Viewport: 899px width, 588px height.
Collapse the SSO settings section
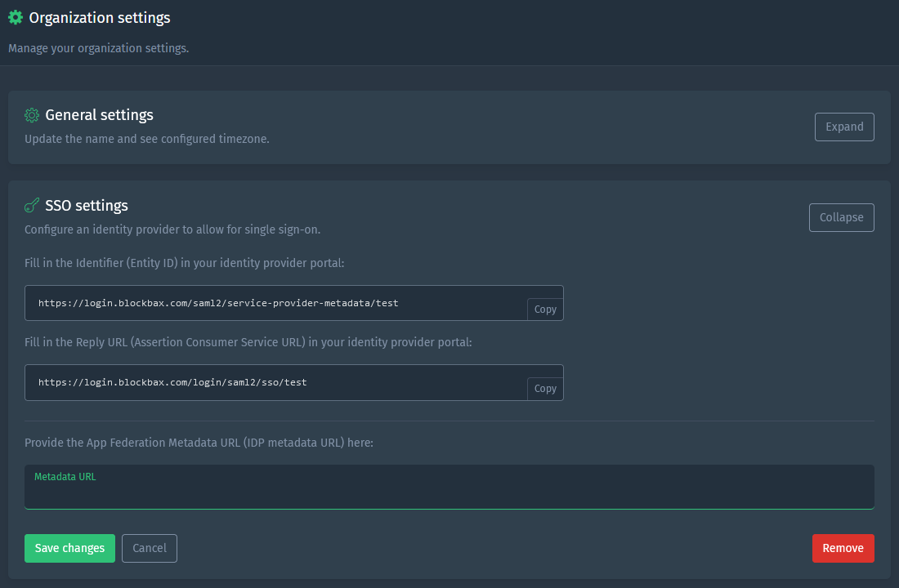click(x=841, y=217)
